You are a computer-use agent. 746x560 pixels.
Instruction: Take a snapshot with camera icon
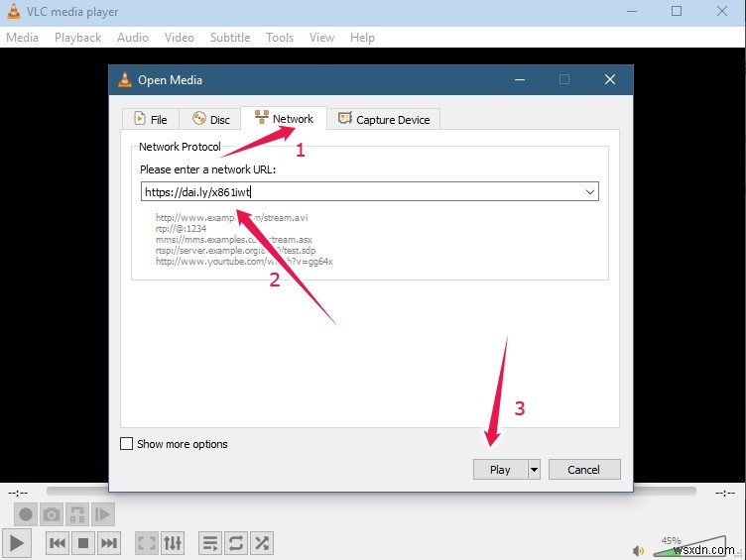pos(52,514)
